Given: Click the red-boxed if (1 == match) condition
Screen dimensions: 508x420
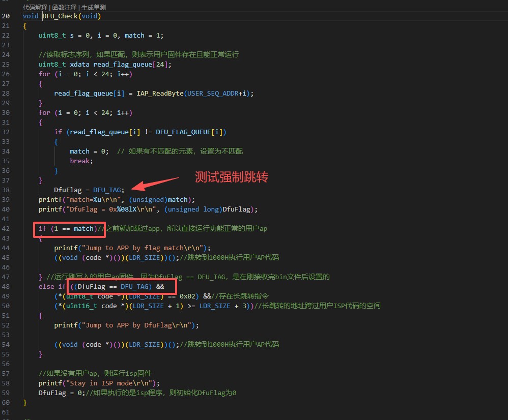Looking at the screenshot, I should [x=69, y=229].
